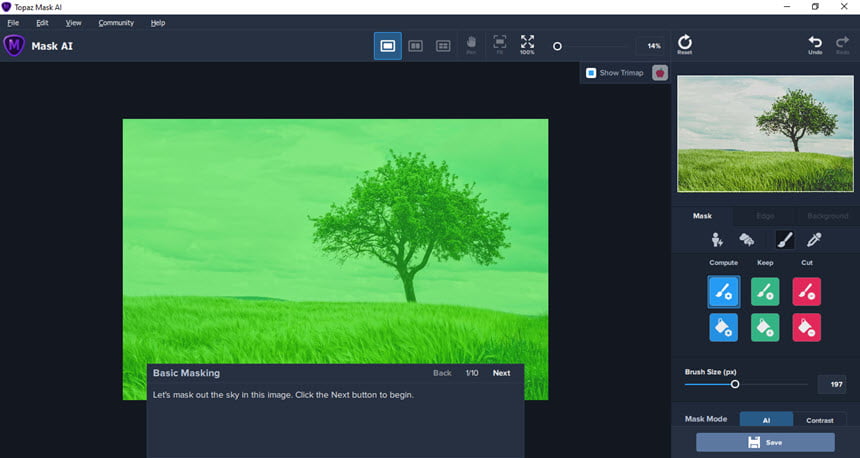Choose the blue Compute brush
Viewport: 860px width, 458px height.
pyautogui.click(x=723, y=291)
